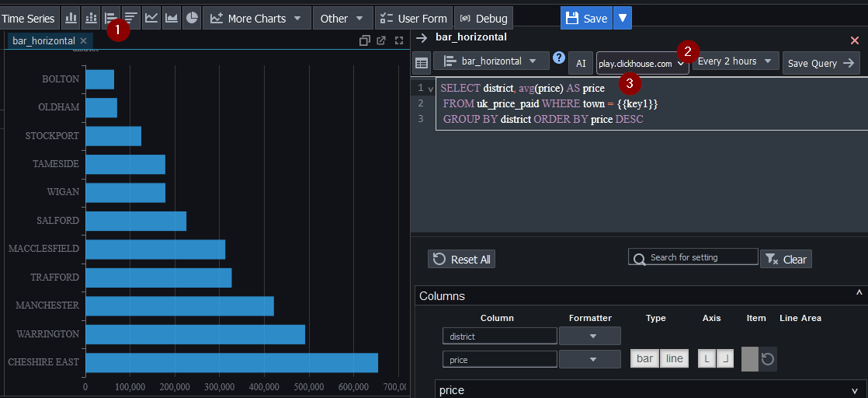
Task: Fold line 1 in the code editor
Action: pos(431,89)
